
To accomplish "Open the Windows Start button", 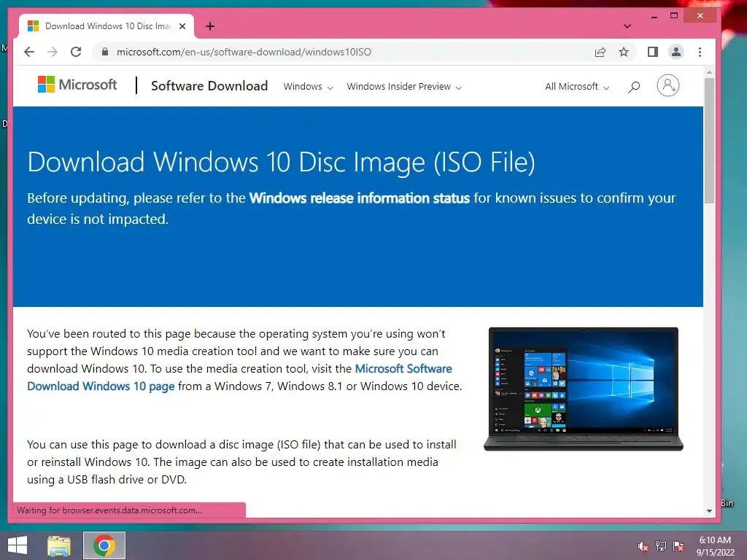I will click(x=18, y=545).
